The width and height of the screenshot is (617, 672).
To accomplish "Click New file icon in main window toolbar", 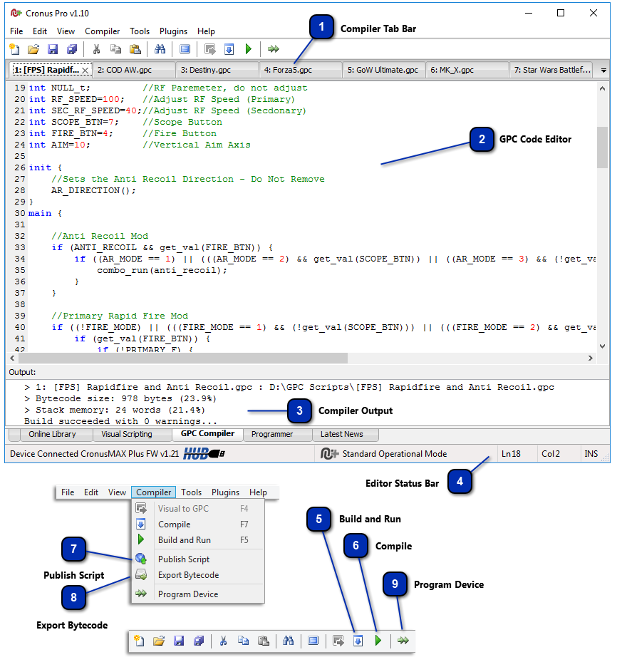I will pyautogui.click(x=14, y=49).
